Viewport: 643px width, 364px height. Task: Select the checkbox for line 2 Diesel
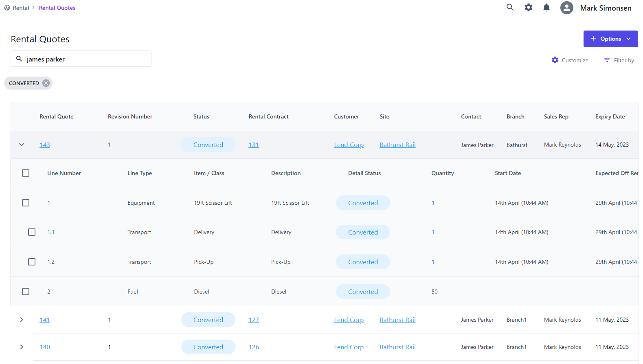[26, 292]
